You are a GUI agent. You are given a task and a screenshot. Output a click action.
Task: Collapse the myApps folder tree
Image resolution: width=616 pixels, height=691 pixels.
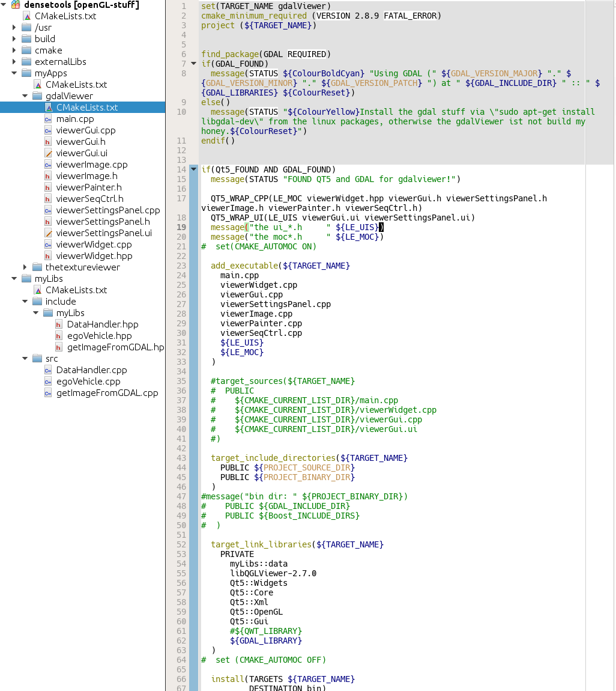click(x=14, y=73)
